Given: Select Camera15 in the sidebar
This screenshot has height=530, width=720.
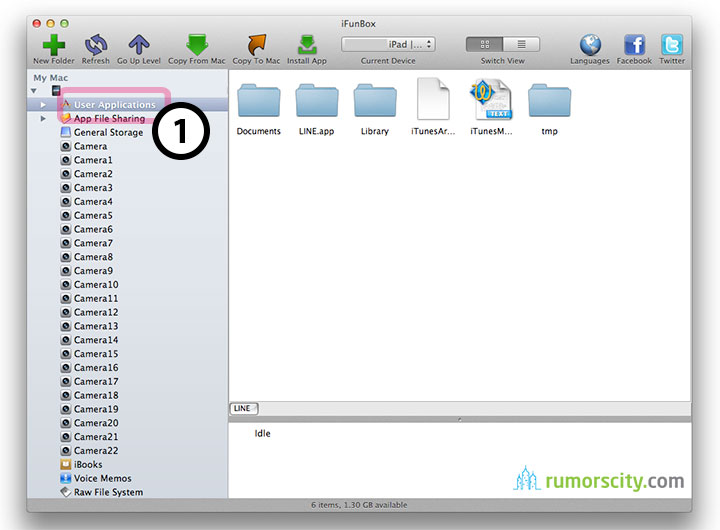Looking at the screenshot, I should coord(96,354).
